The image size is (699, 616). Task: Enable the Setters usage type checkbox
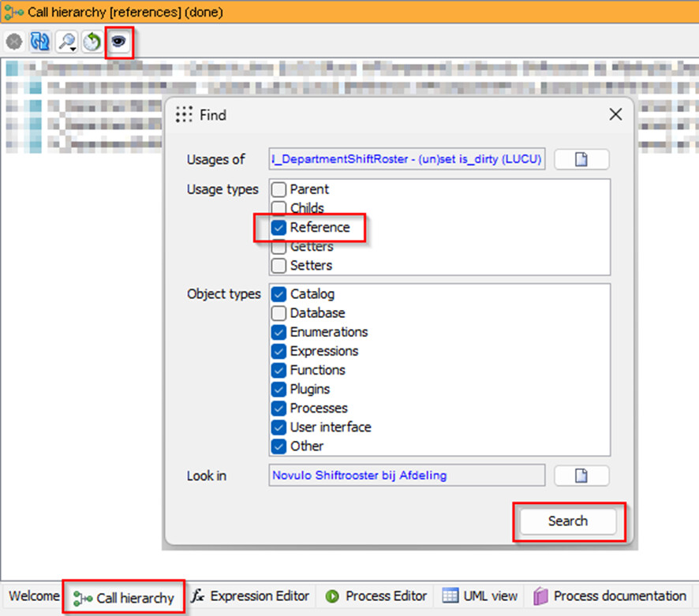coord(278,265)
